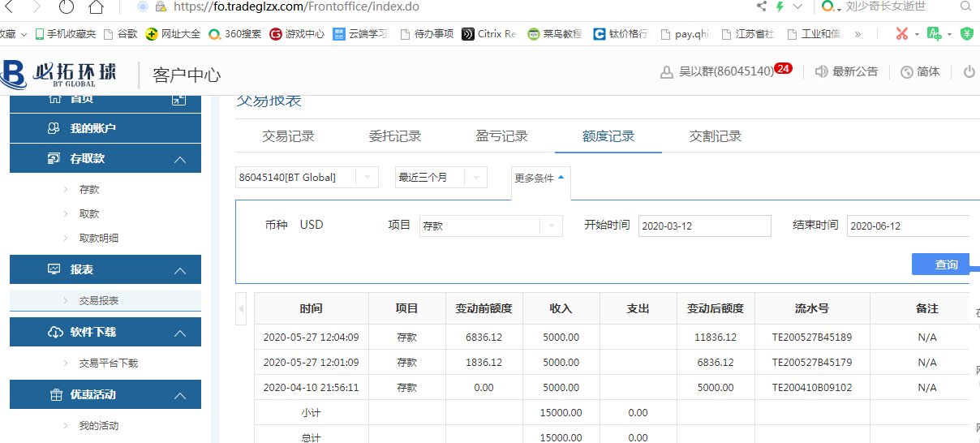Open 手机收藏夹 bookmark
Image resolution: width=980 pixels, height=443 pixels.
point(65,34)
